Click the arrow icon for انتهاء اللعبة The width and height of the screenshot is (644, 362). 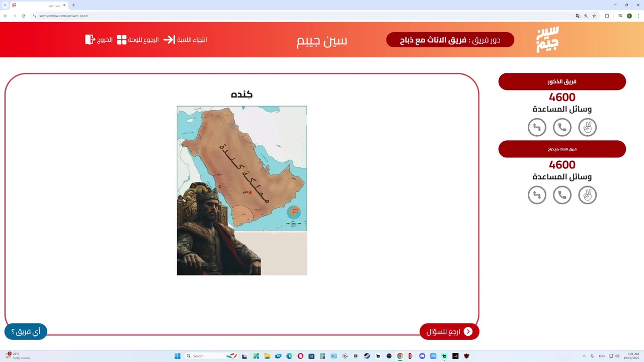[169, 39]
